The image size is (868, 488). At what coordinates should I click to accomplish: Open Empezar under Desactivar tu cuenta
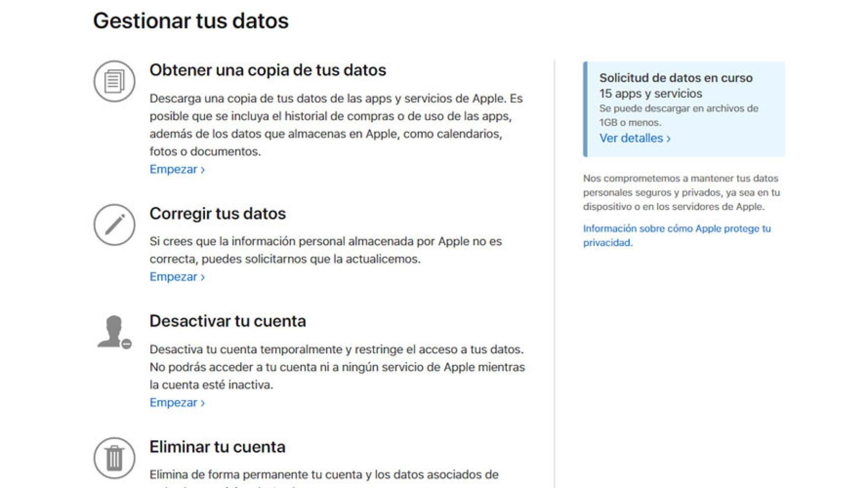[177, 403]
